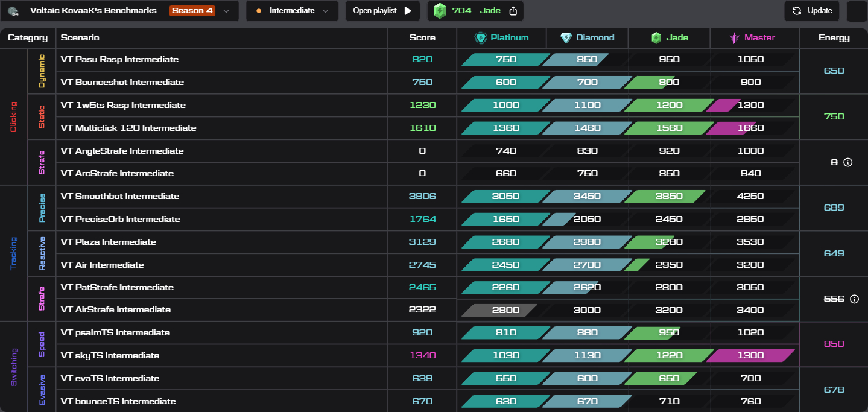This screenshot has width=868, height=412.
Task: Click the 2322 score for AirStrafe
Action: [x=422, y=310]
